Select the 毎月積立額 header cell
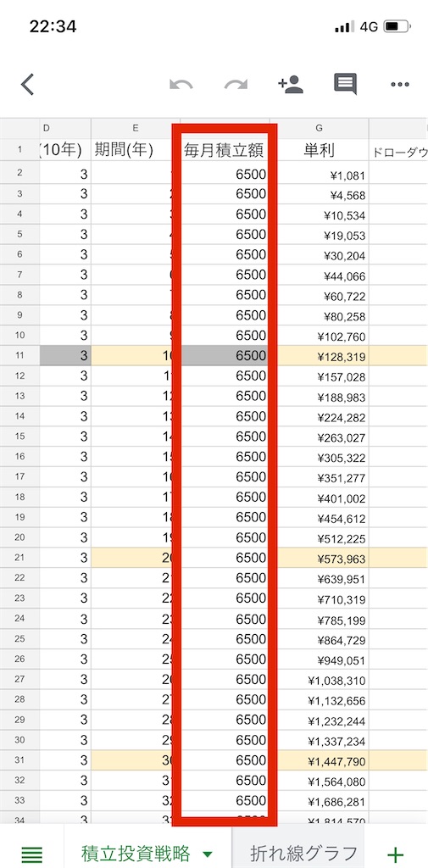The height and width of the screenshot is (868, 428). point(225,150)
